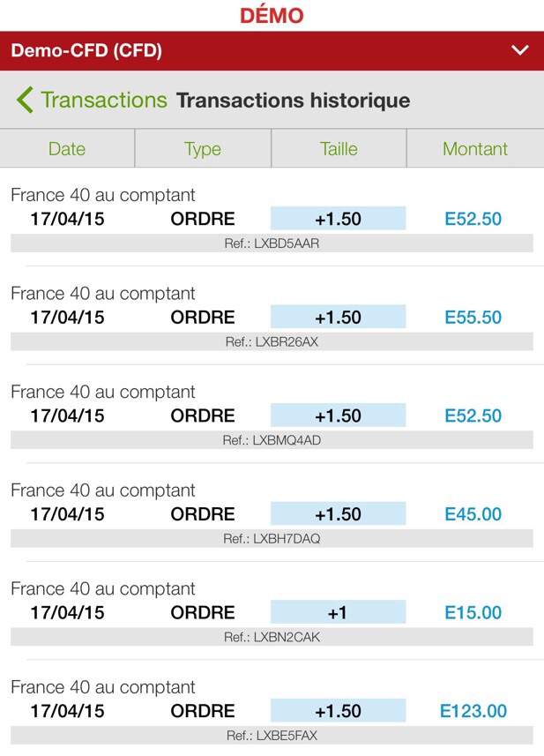
Task: Open the Demo-CFD (CFD) account selector
Action: pyautogui.click(x=86, y=50)
